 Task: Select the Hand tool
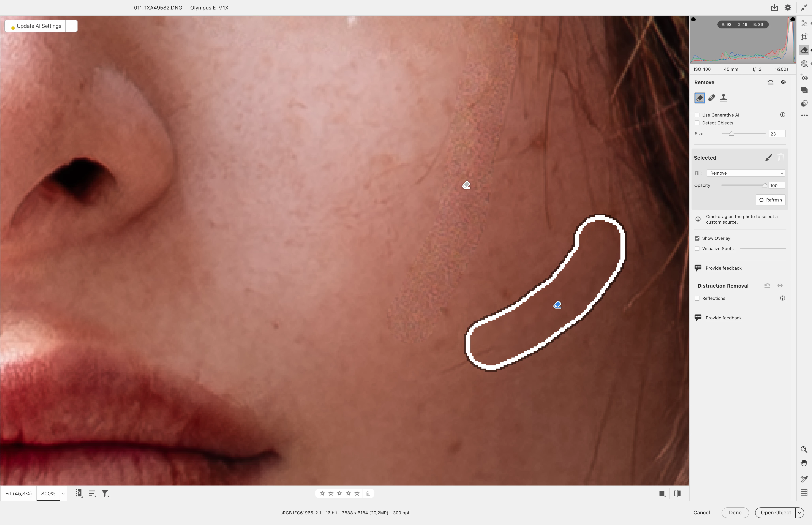pos(804,463)
